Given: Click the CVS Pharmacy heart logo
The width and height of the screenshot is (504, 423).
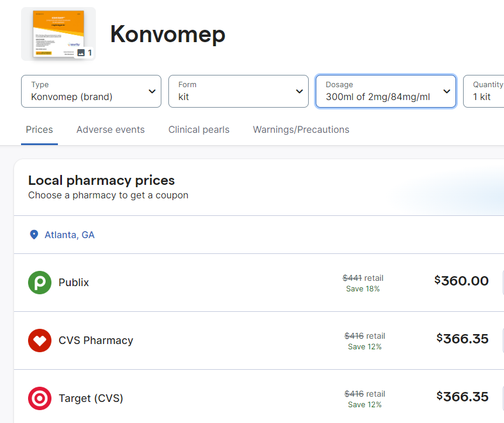Looking at the screenshot, I should [40, 341].
